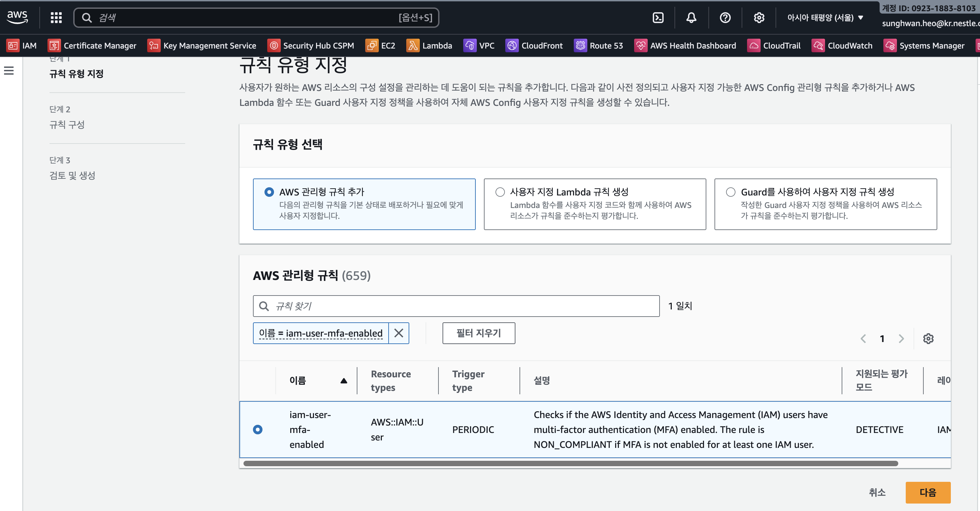Click the Trigger type column header
This screenshot has width=980, height=511.
click(468, 381)
